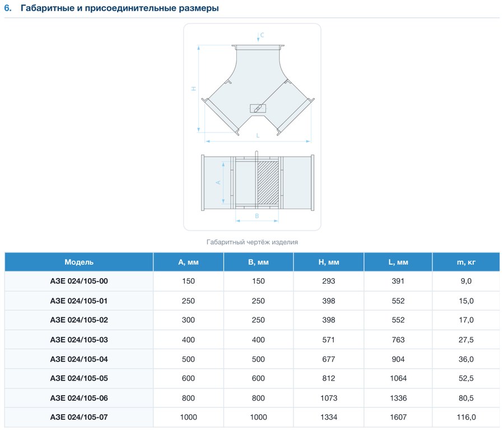Click model row АЗЕ 024/105-02

pos(252,320)
